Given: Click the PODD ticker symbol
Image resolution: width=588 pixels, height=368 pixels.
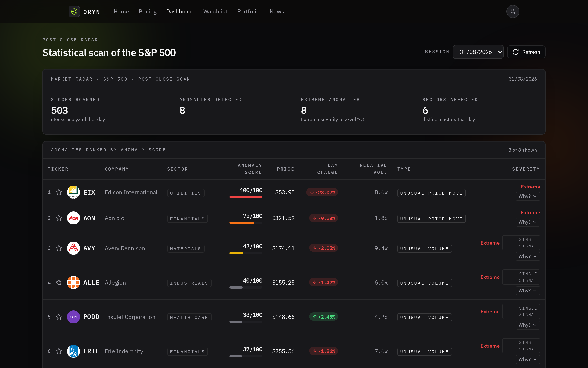Looking at the screenshot, I should tap(91, 317).
